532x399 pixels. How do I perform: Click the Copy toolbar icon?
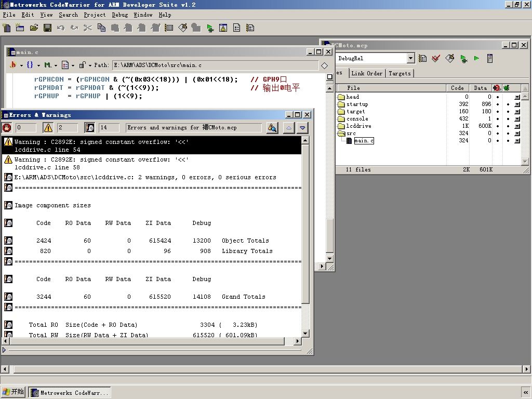coord(101,28)
